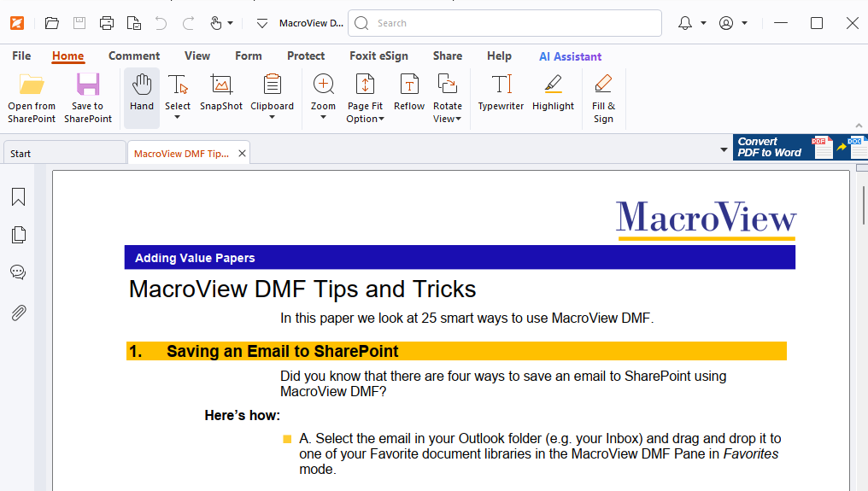Open the document tab list dropdown
868x491 pixels.
(x=724, y=150)
